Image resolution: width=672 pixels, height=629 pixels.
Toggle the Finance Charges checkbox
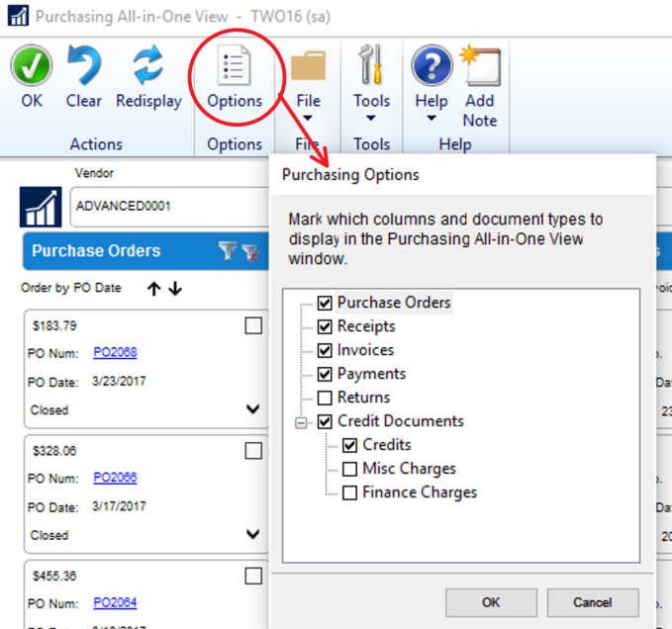tap(349, 493)
